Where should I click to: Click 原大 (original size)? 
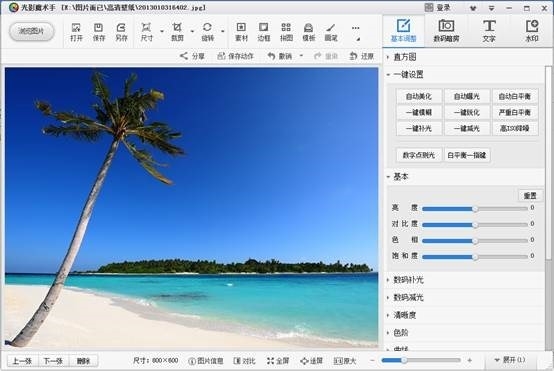pos(345,361)
